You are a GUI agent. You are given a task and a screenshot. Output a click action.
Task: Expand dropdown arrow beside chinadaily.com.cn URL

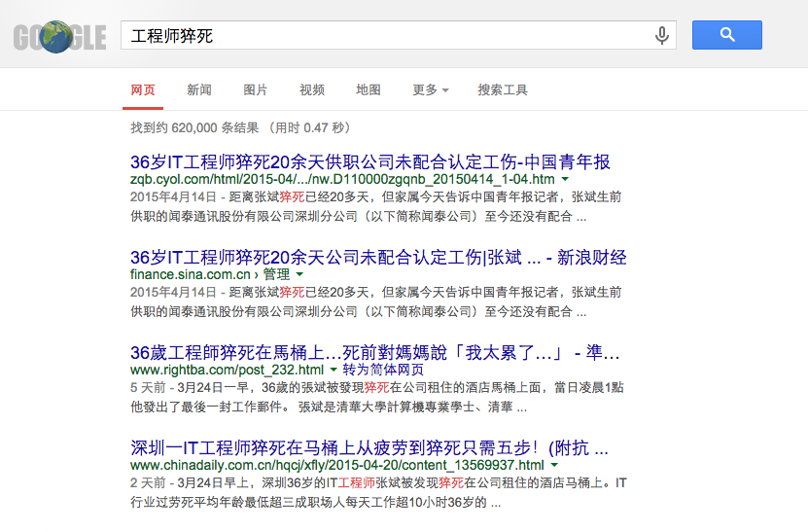tap(554, 466)
